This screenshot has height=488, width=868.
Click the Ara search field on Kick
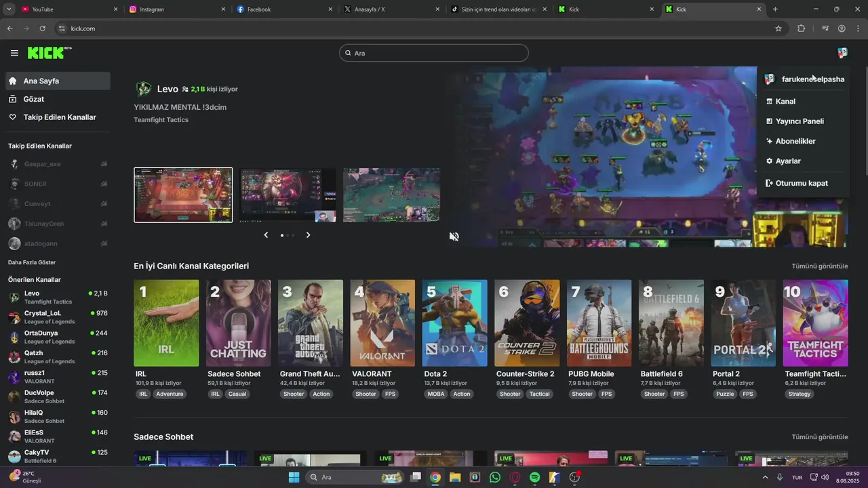[x=434, y=53]
